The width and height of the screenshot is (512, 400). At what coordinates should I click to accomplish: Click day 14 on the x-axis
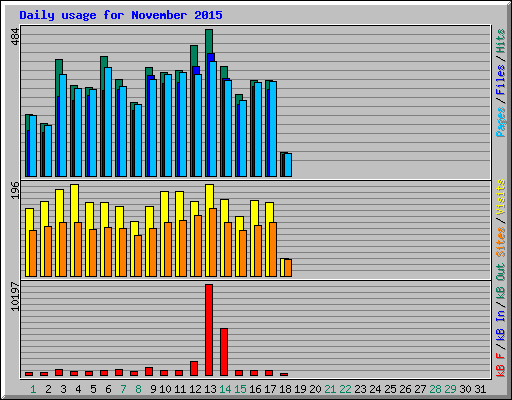click(x=225, y=389)
